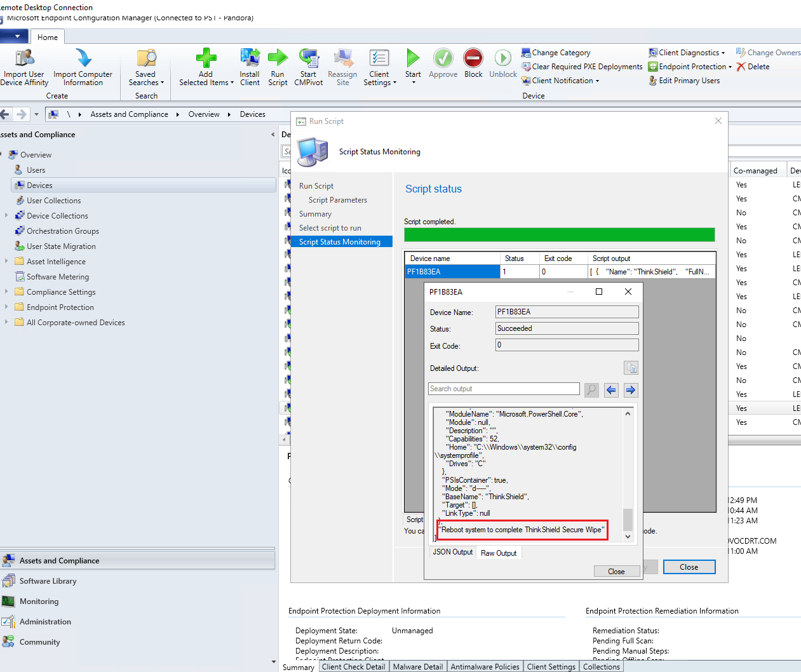Click Close in Run Script wizard
Image resolution: width=801 pixels, height=672 pixels.
point(689,567)
